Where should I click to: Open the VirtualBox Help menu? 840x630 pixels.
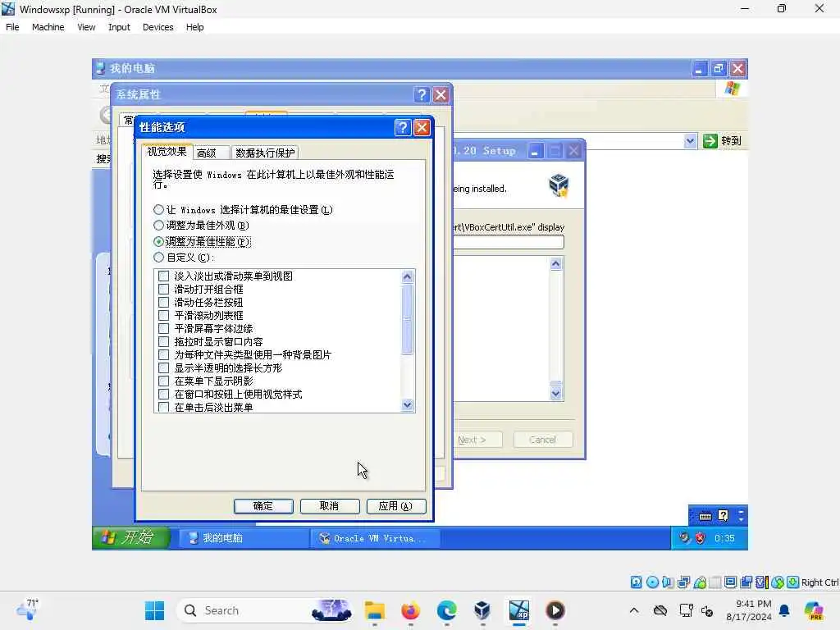[194, 27]
